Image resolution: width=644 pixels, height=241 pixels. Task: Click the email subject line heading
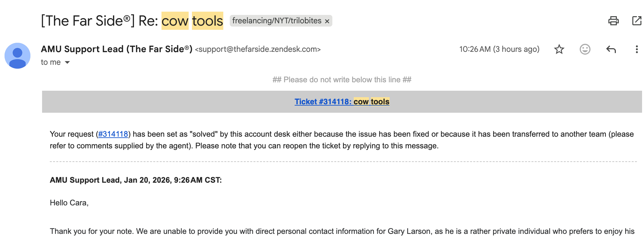[x=132, y=21]
